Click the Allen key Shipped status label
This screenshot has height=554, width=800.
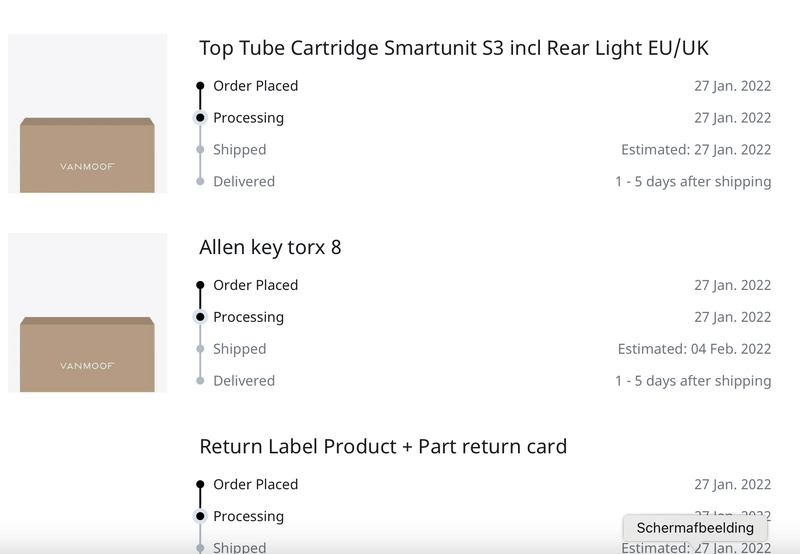click(x=239, y=349)
